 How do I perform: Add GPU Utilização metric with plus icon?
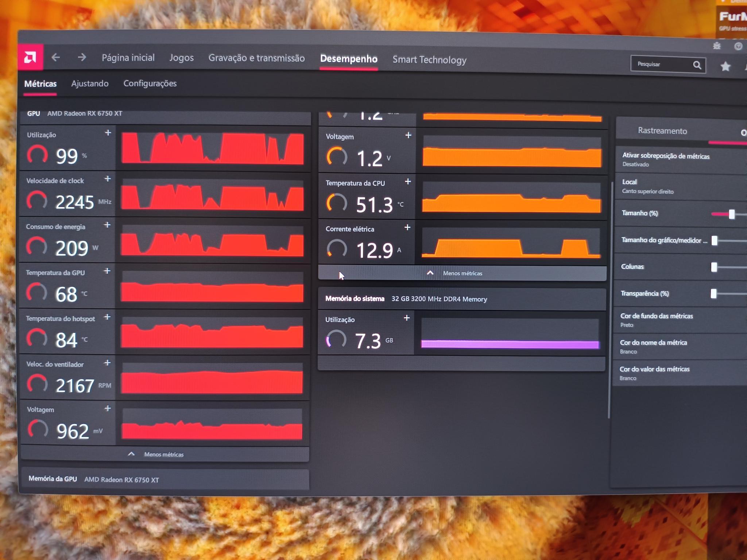point(108,133)
